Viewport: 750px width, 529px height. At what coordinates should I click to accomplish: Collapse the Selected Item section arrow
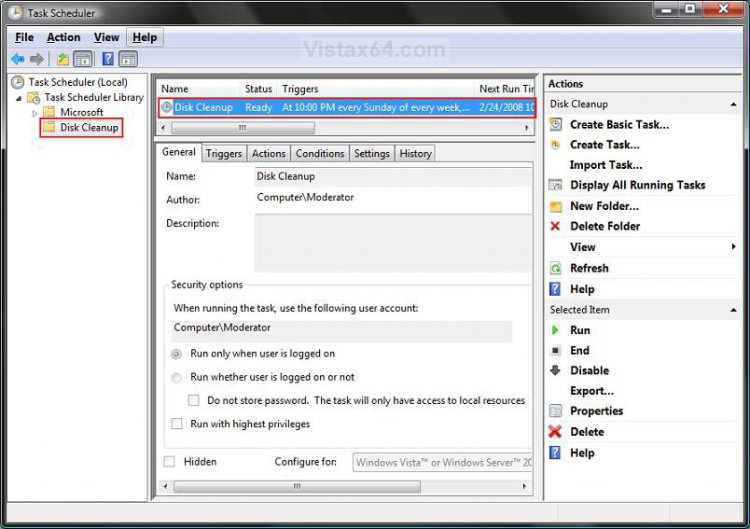(x=733, y=310)
